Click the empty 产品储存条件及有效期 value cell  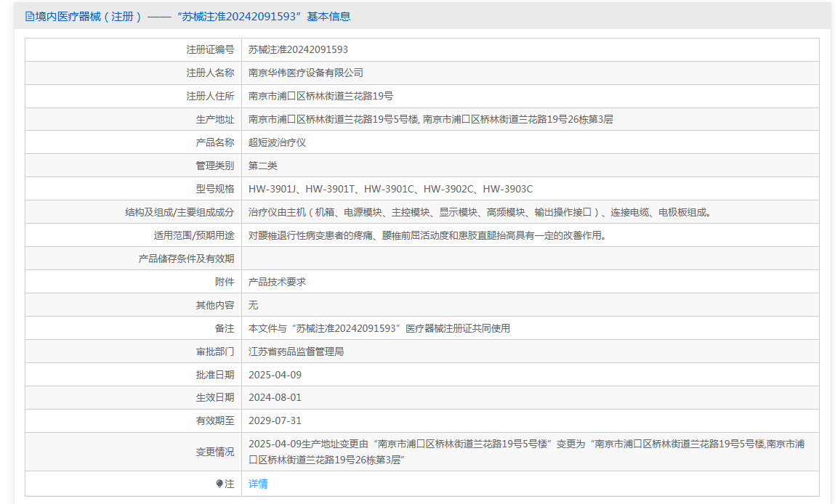[x=531, y=259]
